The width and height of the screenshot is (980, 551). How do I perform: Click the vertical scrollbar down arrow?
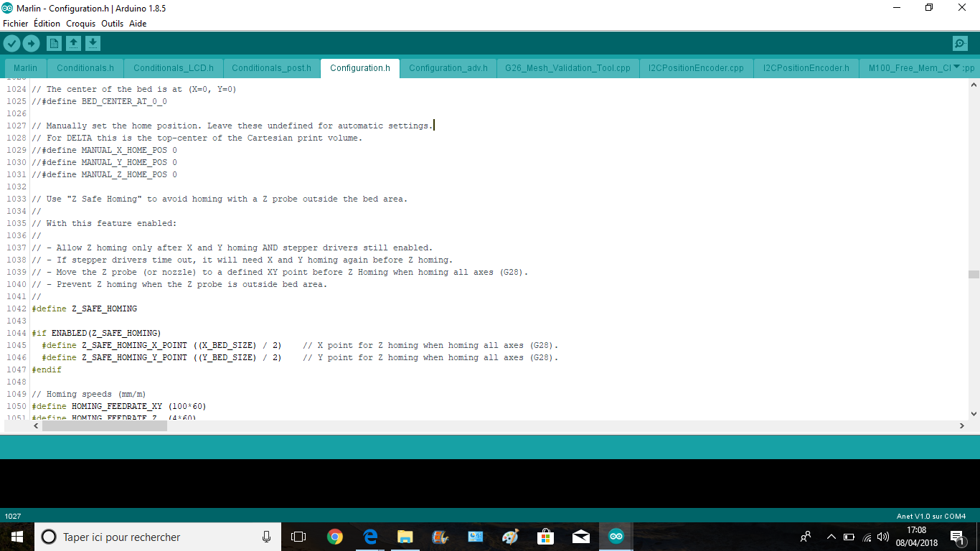pos(974,413)
